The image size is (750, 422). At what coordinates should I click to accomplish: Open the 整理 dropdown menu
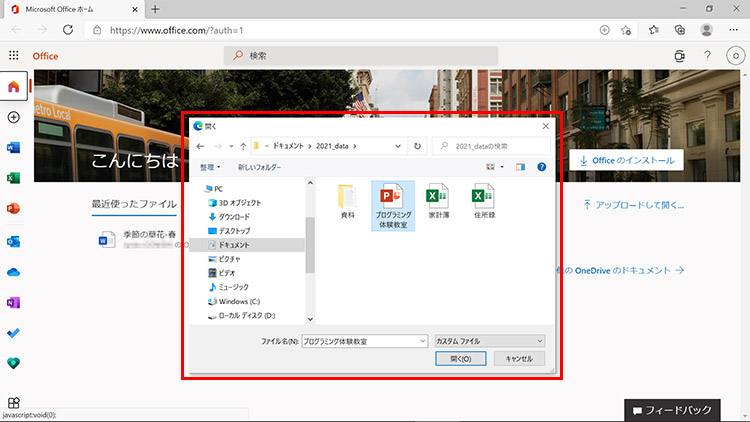pyautogui.click(x=210, y=167)
